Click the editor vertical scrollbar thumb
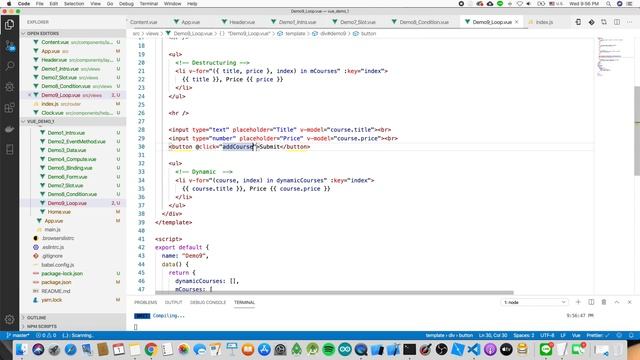Viewport: 640px width, 360px height. (637, 131)
